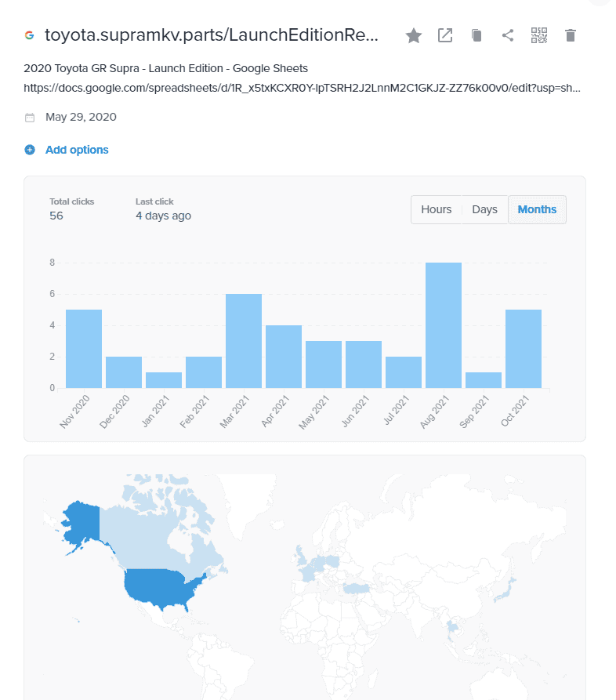Click the calendar icon next to May 29, 2020
This screenshot has height=700, width=616.
(x=30, y=118)
